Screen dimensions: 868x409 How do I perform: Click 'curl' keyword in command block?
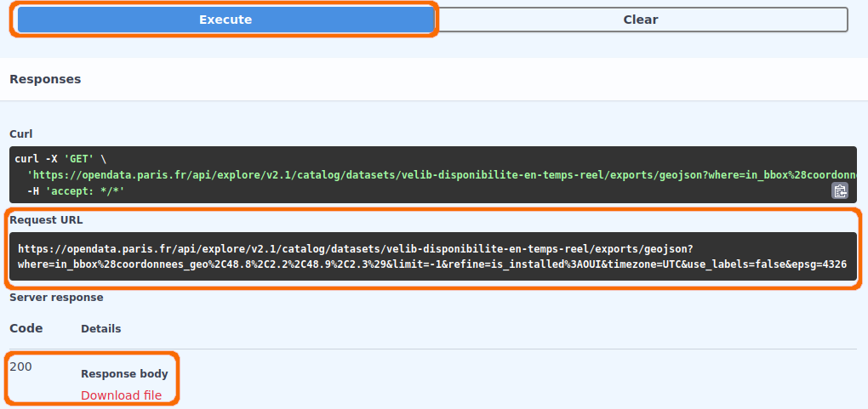point(26,159)
